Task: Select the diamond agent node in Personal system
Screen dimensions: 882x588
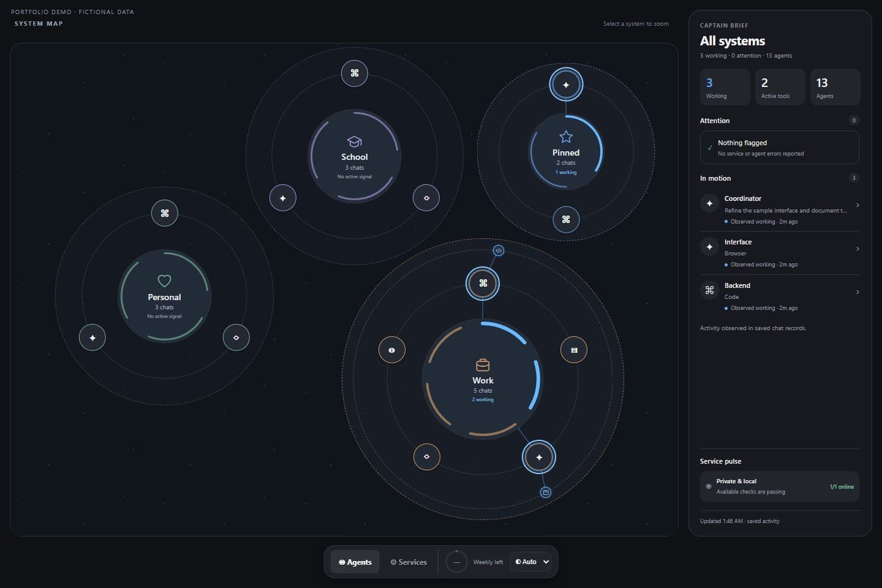Action: pyautogui.click(x=236, y=337)
